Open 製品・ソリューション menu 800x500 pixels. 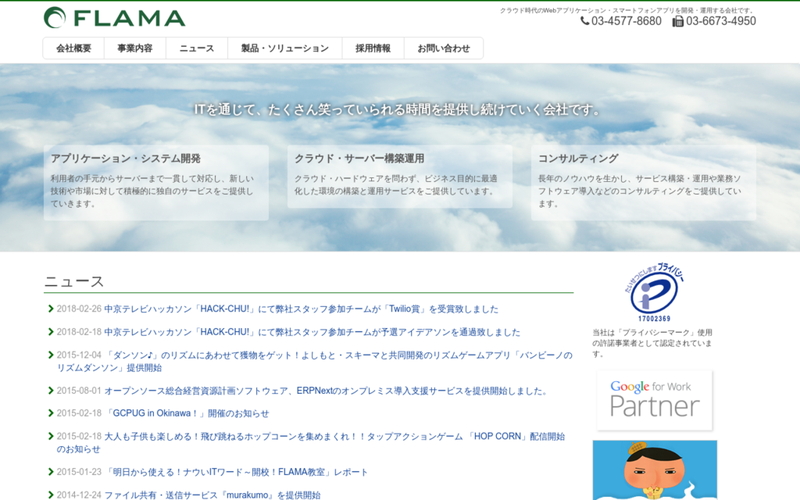point(285,48)
